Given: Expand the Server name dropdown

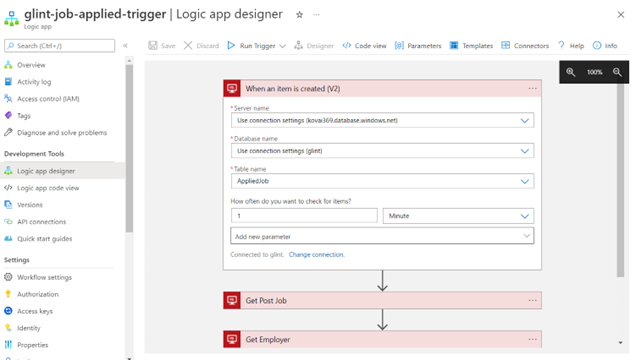Looking at the screenshot, I should pos(524,121).
